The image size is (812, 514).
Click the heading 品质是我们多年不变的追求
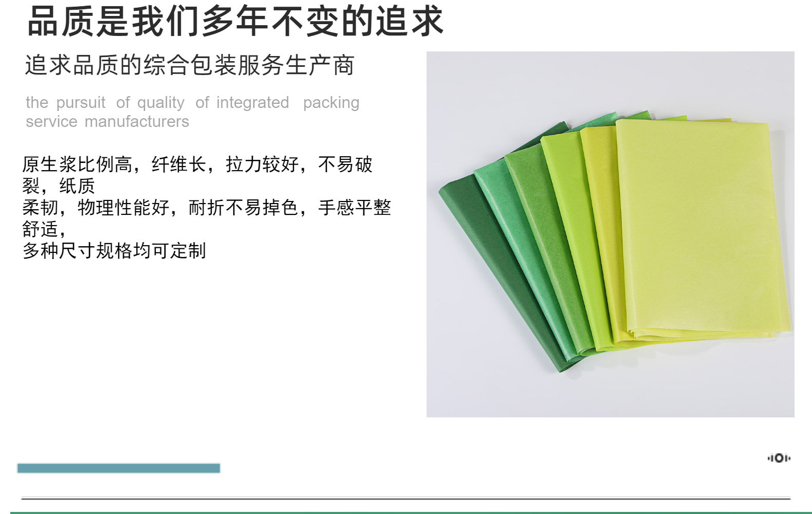235,21
